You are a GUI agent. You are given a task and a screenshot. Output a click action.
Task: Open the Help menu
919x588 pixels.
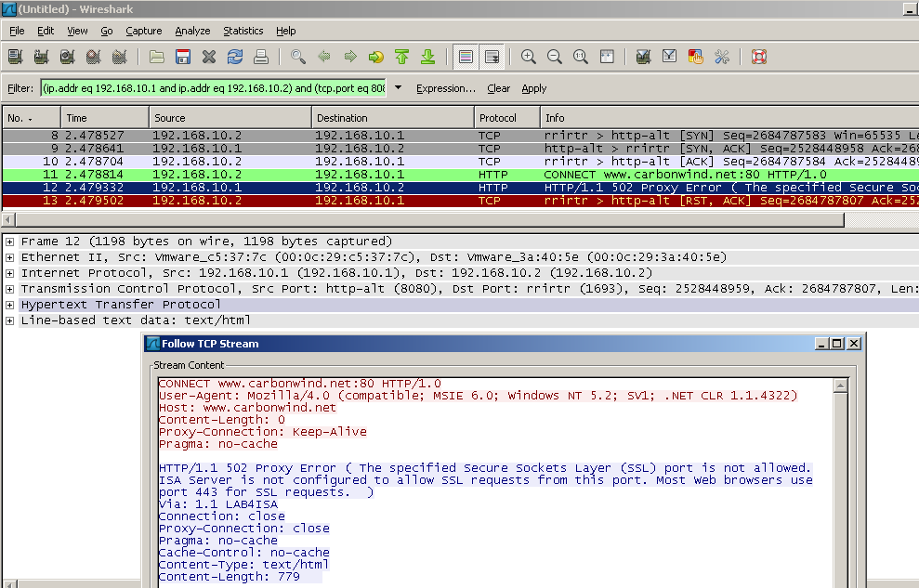pos(286,31)
